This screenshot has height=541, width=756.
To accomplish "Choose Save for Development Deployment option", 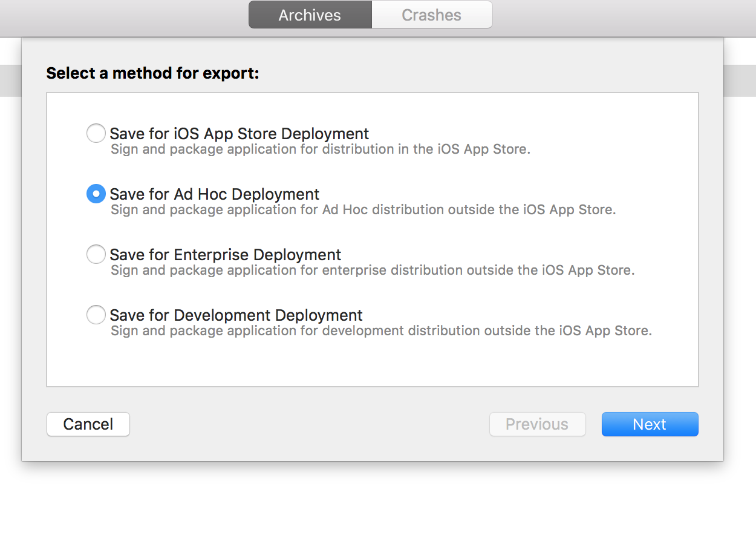I will pos(96,315).
